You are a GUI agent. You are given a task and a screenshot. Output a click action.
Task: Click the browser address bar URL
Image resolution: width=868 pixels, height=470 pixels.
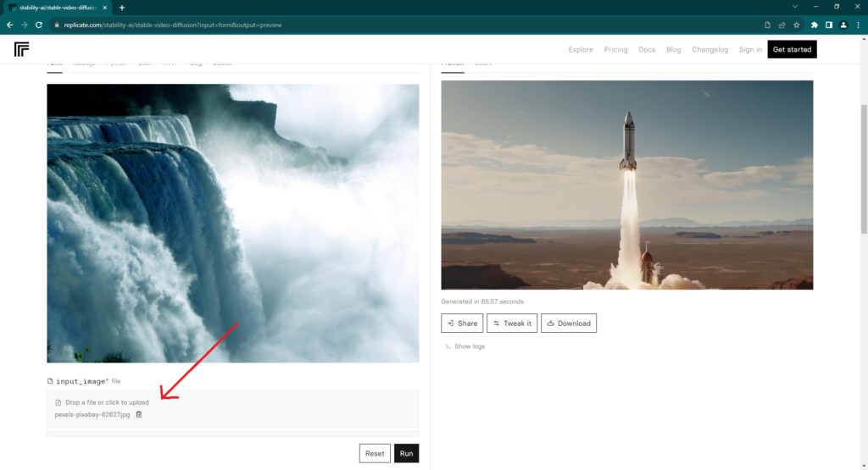pyautogui.click(x=173, y=25)
